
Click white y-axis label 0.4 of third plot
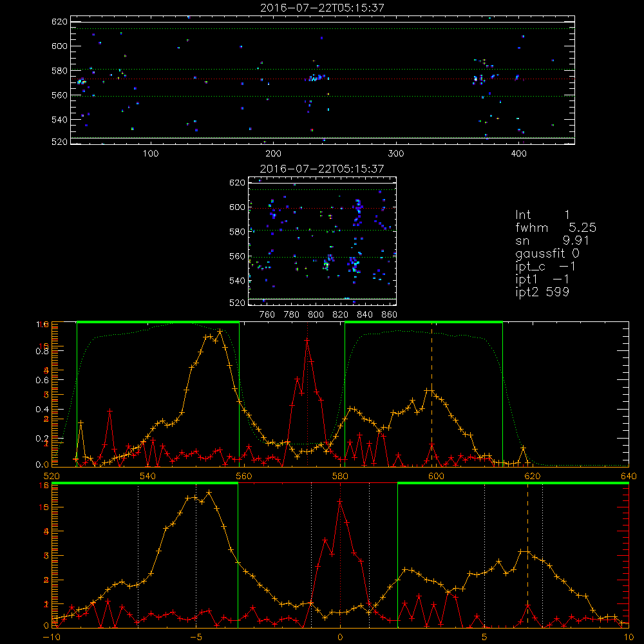coord(42,410)
